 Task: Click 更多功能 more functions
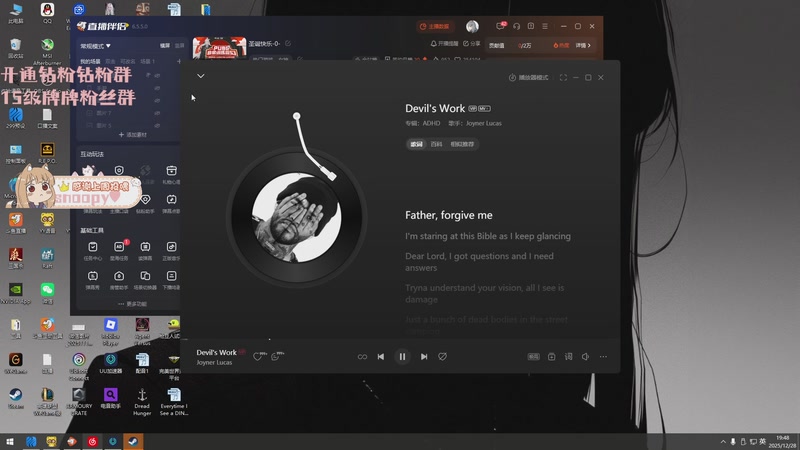(x=132, y=304)
